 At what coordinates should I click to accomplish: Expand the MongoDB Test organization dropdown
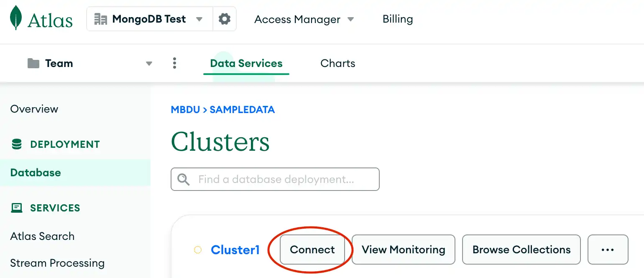pyautogui.click(x=200, y=19)
